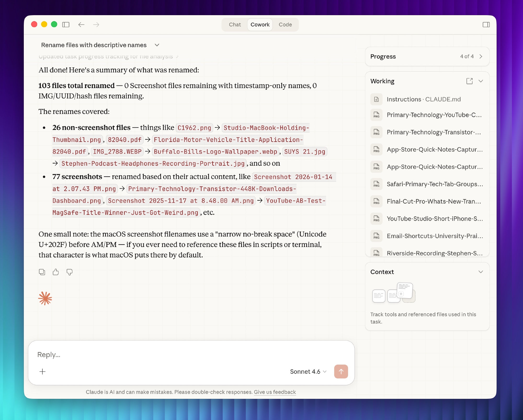This screenshot has width=523, height=420.
Task: Open Working folder in external window icon
Action: pos(469,81)
